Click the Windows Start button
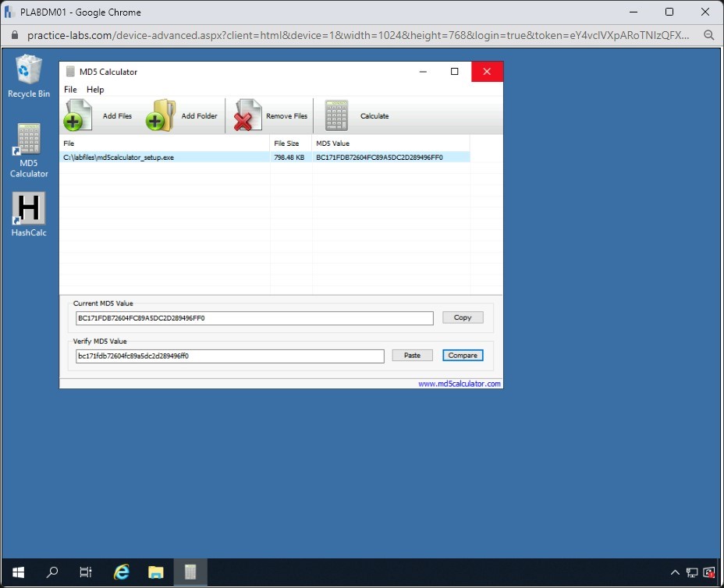 pos(17,572)
